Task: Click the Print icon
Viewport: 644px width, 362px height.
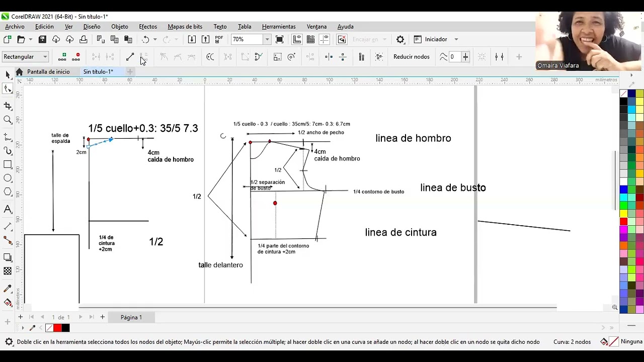Action: (84, 39)
